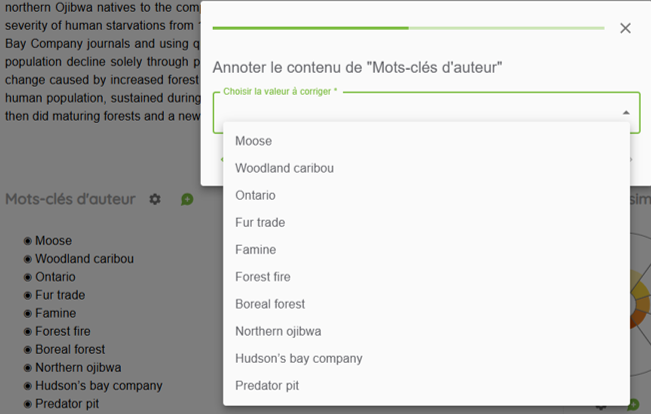Image resolution: width=651 pixels, height=414 pixels.
Task: Click 'Moose' keyword in background list
Action: [x=54, y=241]
